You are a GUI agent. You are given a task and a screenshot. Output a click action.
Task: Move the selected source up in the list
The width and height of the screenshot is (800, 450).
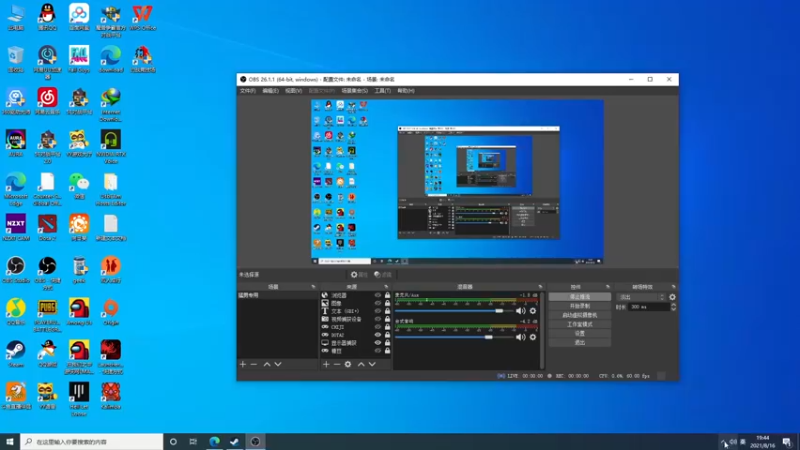(361, 364)
